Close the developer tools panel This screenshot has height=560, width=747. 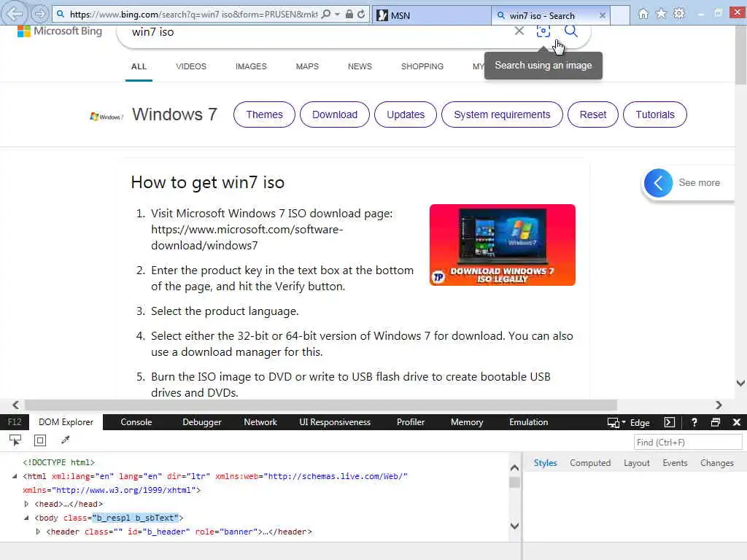click(x=737, y=422)
